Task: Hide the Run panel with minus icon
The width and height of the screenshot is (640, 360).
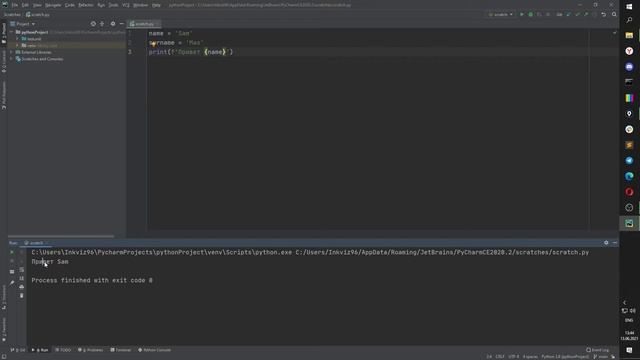Action: pyautogui.click(x=615, y=243)
